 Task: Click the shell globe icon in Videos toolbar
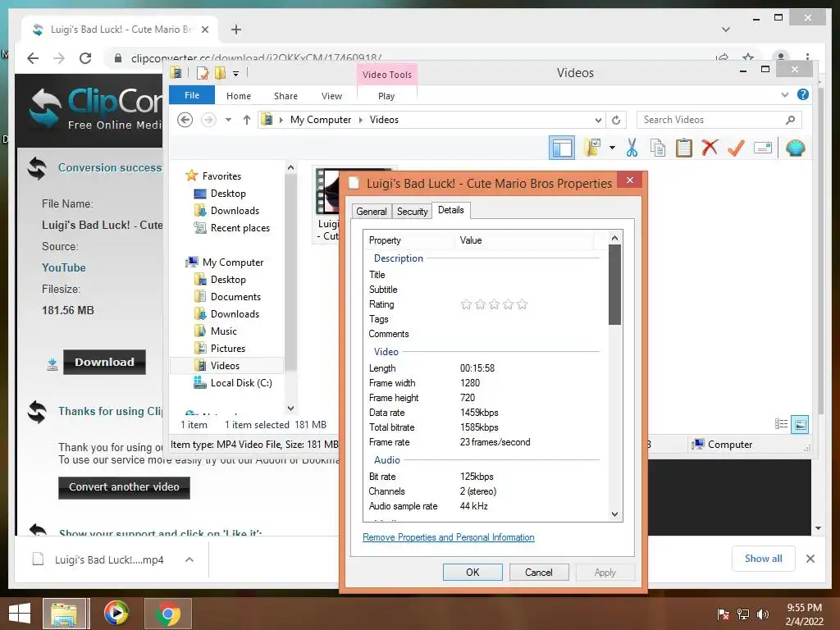pyautogui.click(x=795, y=148)
